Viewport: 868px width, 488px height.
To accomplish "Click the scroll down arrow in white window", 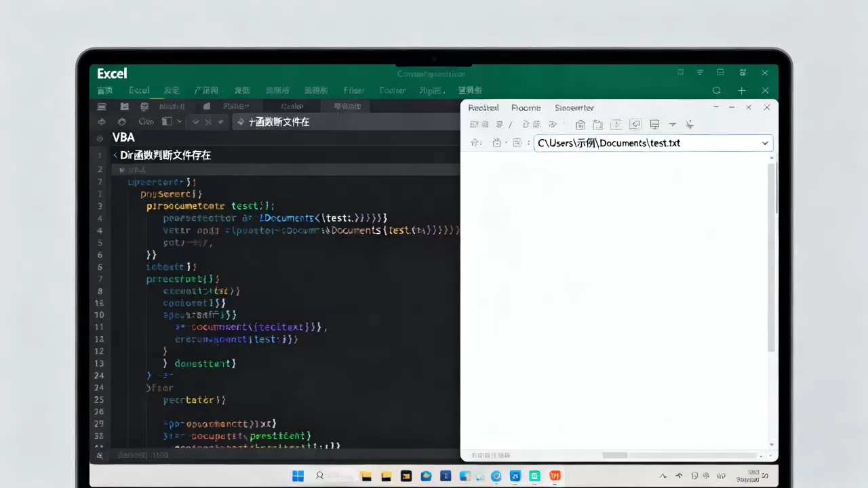I will (771, 445).
